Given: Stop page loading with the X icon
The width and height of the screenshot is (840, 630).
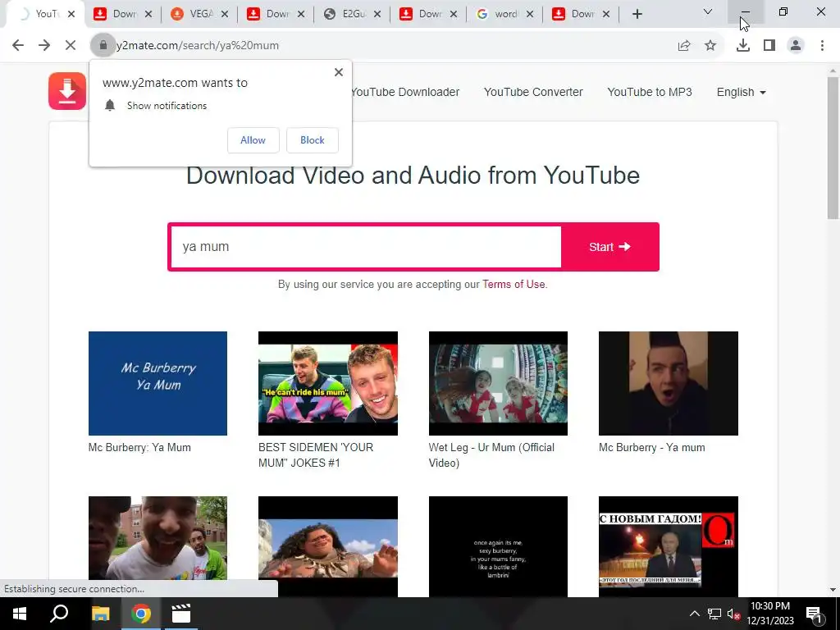Looking at the screenshot, I should 71,46.
